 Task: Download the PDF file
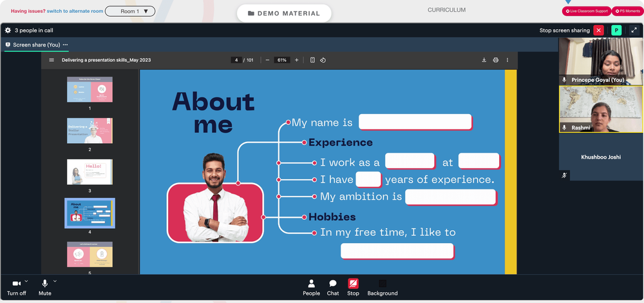[484, 60]
